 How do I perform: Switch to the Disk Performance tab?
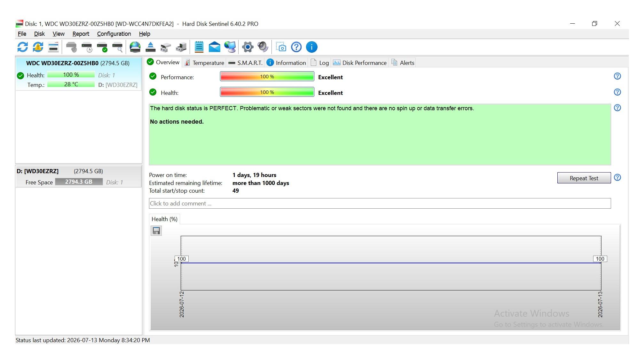tap(360, 63)
